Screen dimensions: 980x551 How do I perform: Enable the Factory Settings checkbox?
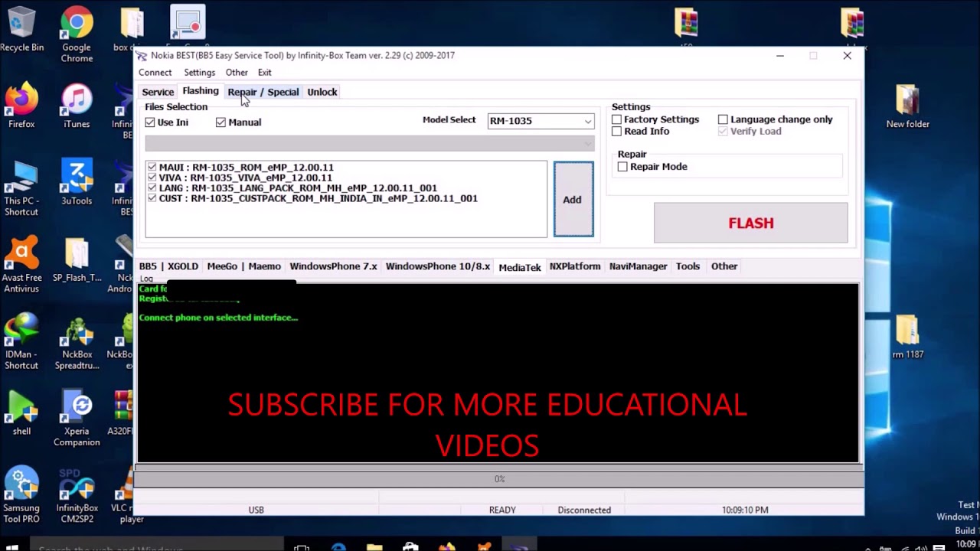point(617,120)
